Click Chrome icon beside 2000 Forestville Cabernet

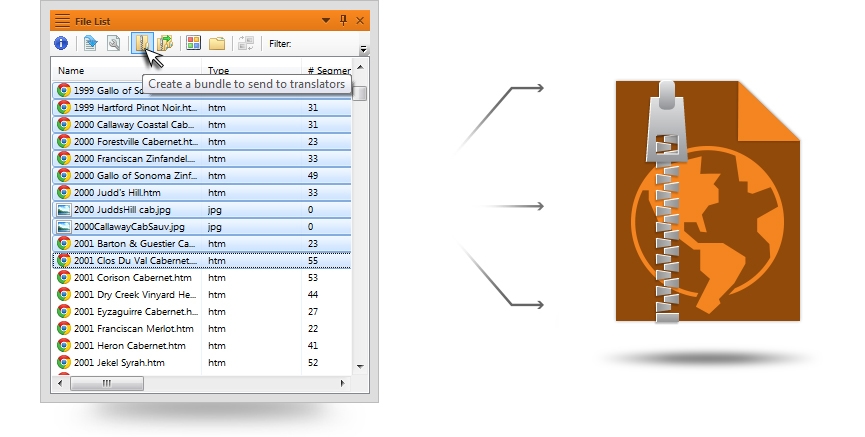click(x=64, y=141)
